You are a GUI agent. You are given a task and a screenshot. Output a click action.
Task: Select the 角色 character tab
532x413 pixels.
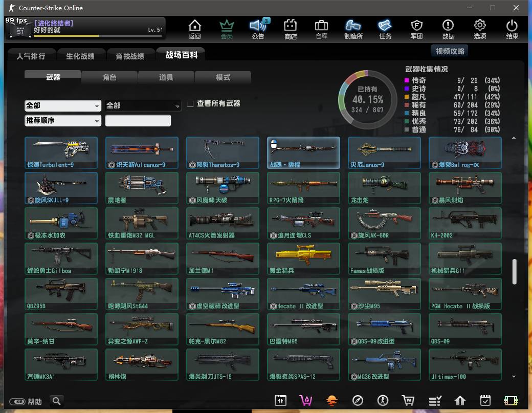(109, 77)
